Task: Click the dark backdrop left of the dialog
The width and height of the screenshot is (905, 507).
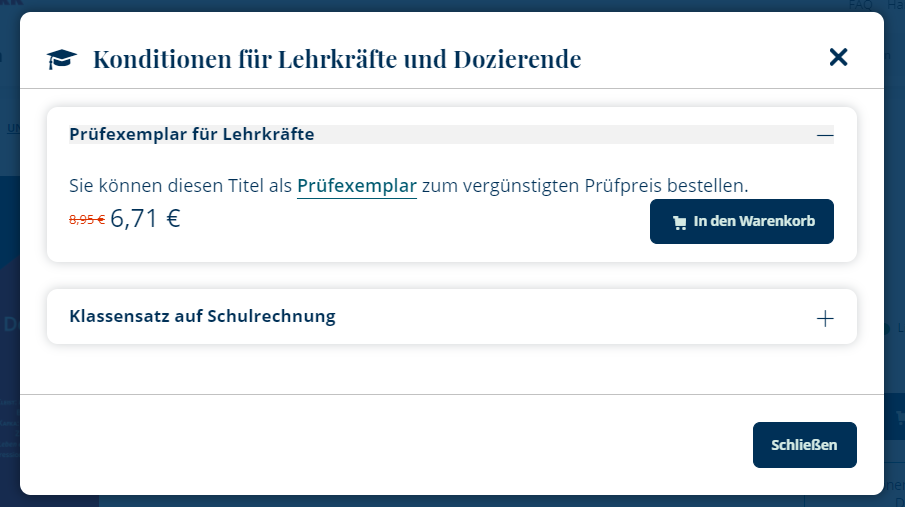Action: point(9,300)
